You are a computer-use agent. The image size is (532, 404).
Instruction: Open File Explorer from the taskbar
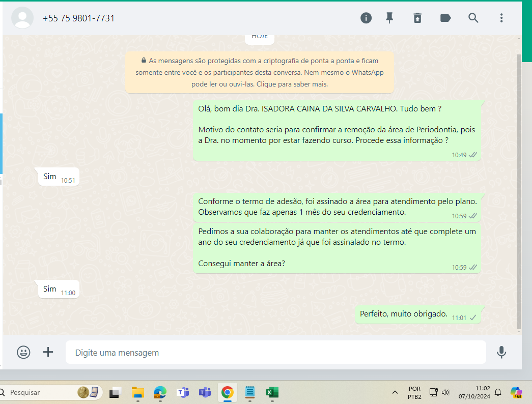point(138,392)
